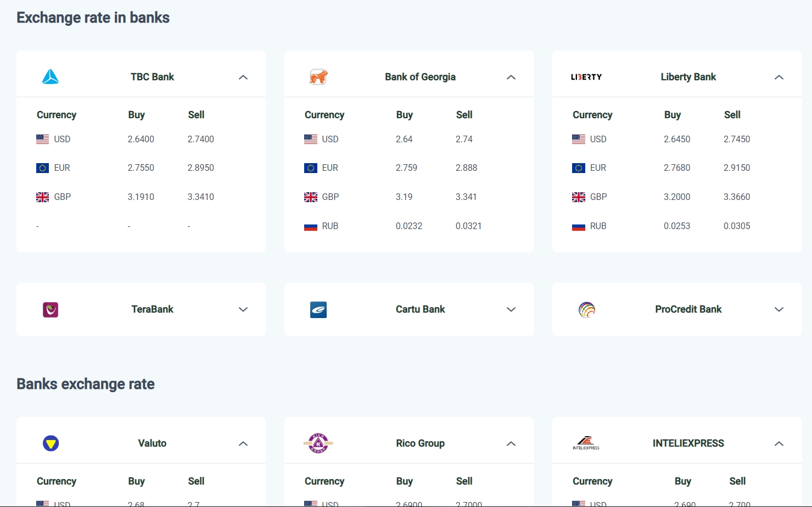Click Liberty Bank GBP buy rate 3.2000

click(677, 197)
